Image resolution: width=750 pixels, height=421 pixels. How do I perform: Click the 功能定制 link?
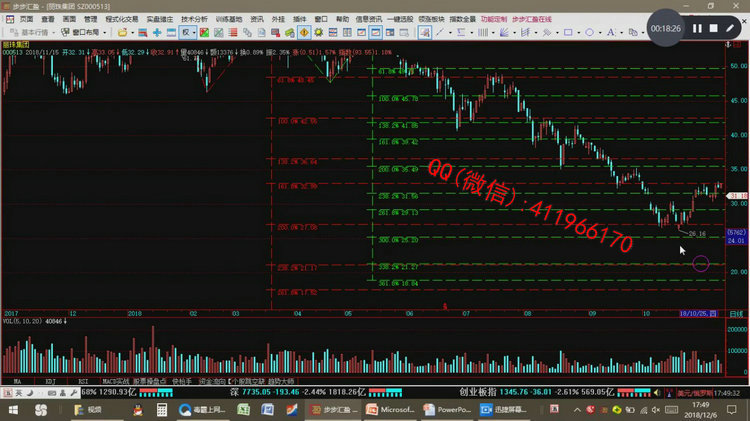[x=493, y=19]
